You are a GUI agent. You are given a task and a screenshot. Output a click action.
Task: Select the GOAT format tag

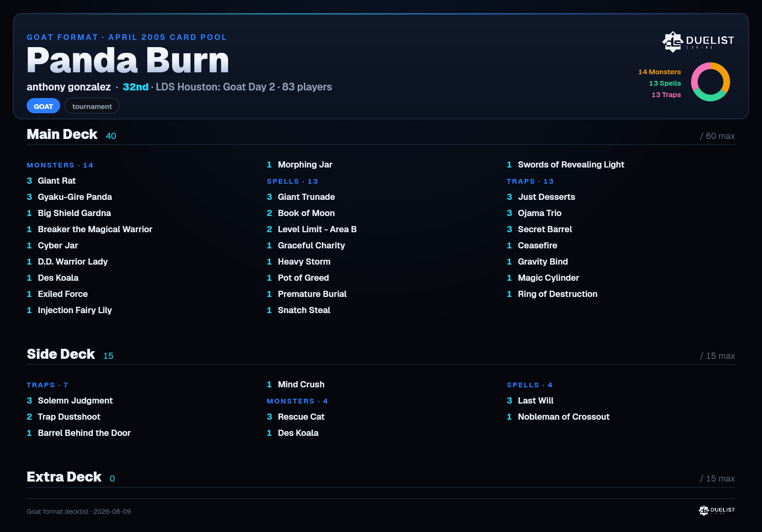tap(43, 106)
